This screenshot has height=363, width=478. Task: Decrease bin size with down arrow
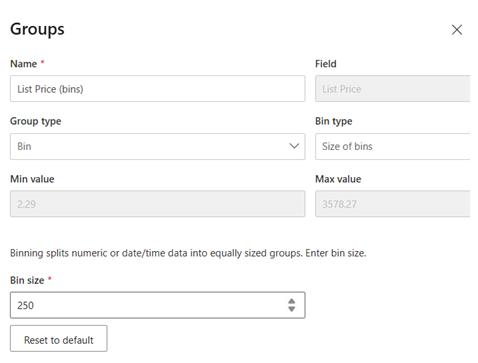coord(292,309)
